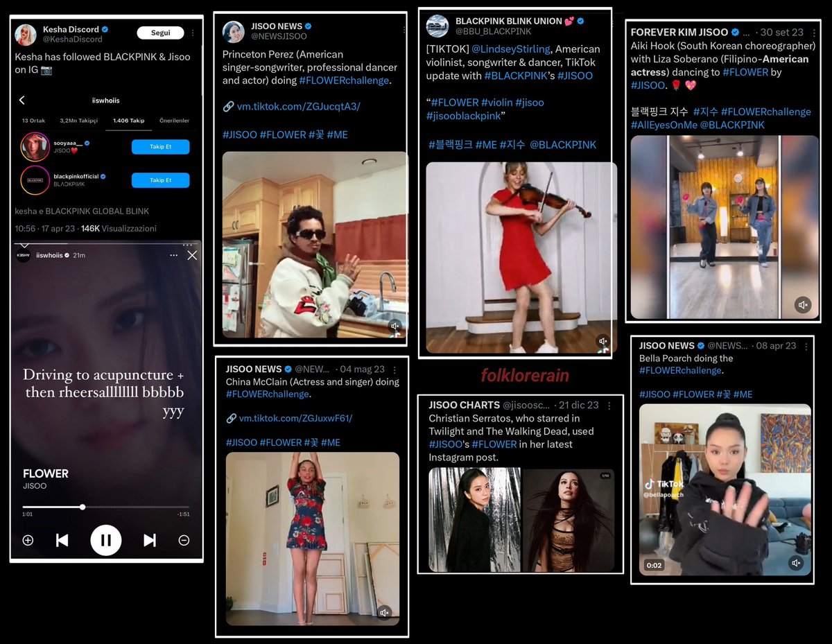The width and height of the screenshot is (832, 644).
Task: Click the minus icon in the music player
Action: coord(184,540)
